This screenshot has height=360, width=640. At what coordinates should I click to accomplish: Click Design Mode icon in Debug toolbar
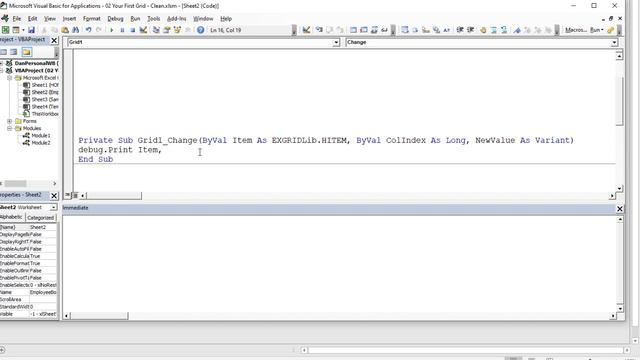(306, 30)
